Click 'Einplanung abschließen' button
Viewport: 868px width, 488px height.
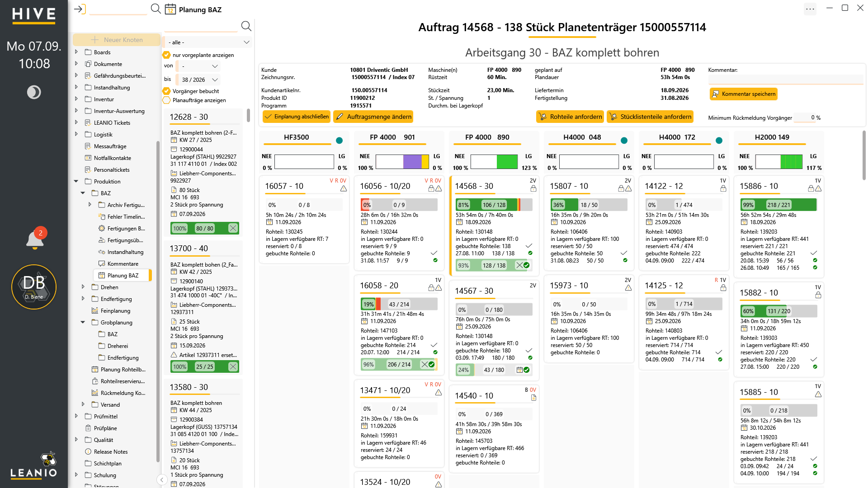[x=297, y=117]
